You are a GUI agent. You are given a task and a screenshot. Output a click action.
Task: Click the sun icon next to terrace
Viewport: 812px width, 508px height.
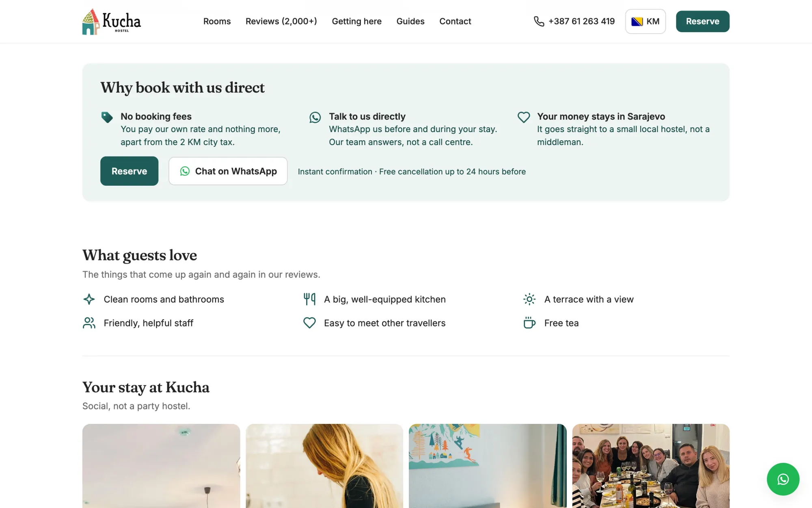[529, 300]
